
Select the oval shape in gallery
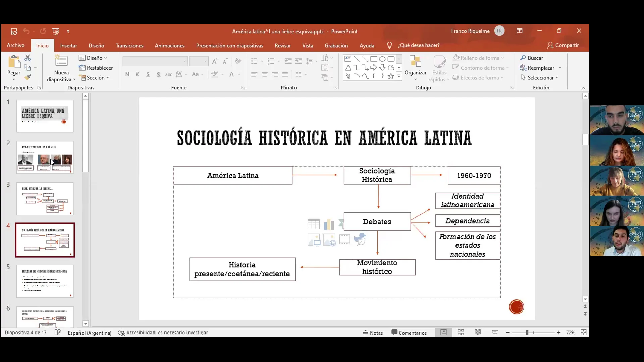[x=382, y=59]
